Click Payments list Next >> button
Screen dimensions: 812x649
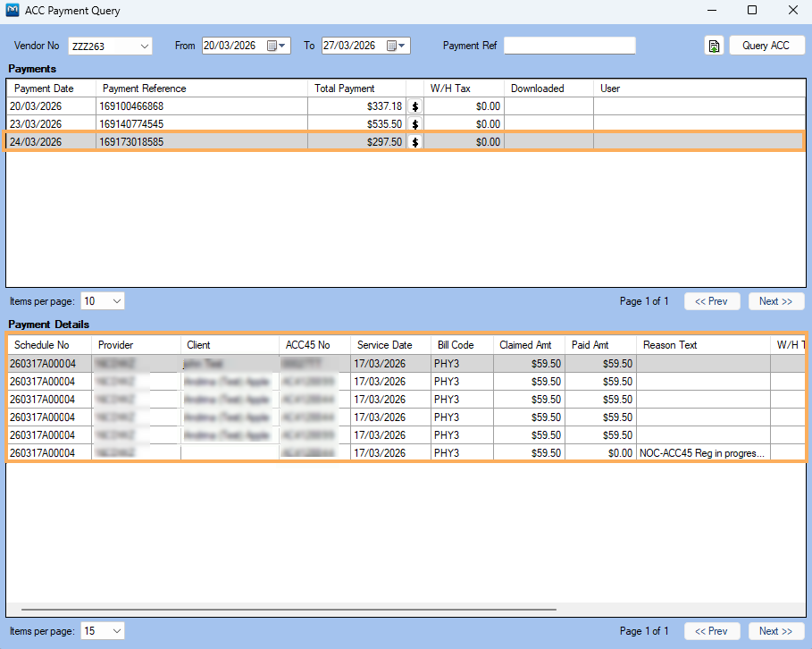775,301
